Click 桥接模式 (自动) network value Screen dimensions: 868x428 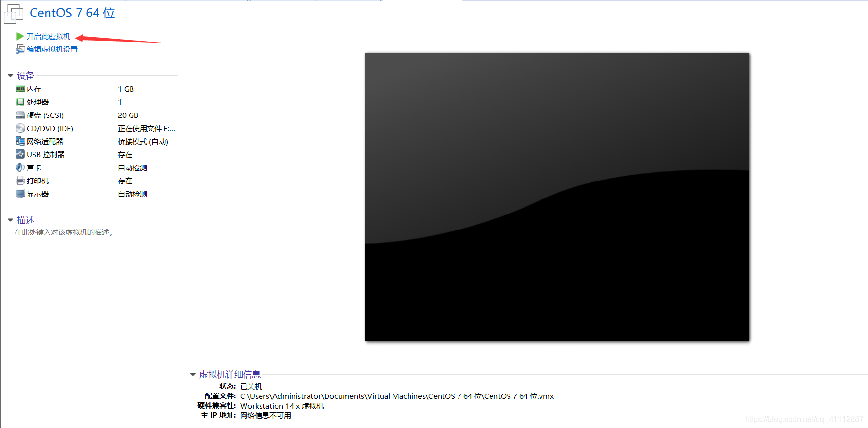click(143, 142)
